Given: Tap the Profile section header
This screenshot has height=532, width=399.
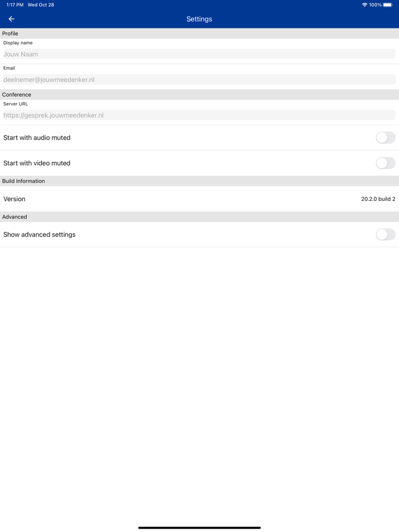Looking at the screenshot, I should 10,34.
